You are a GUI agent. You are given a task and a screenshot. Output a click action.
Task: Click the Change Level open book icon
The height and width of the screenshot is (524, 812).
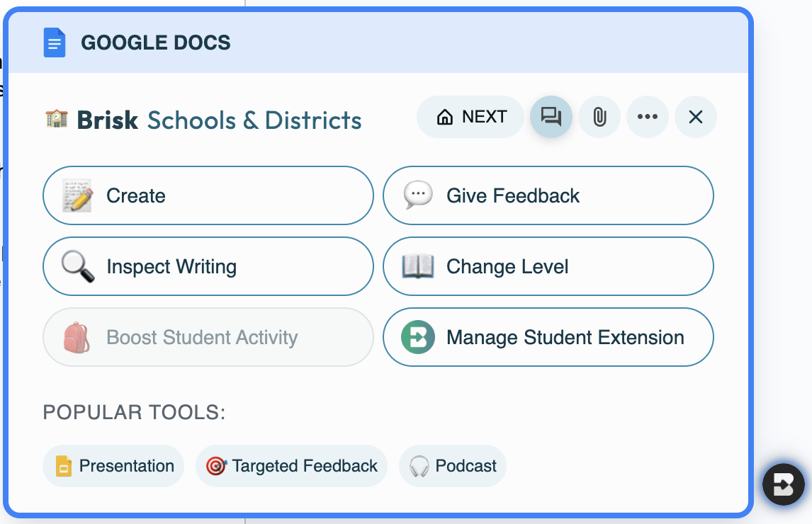tap(419, 266)
